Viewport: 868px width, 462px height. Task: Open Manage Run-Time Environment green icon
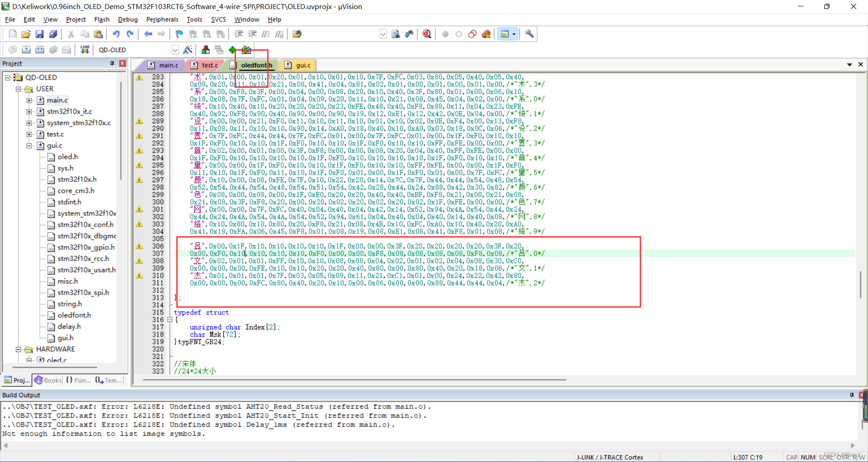pos(232,50)
